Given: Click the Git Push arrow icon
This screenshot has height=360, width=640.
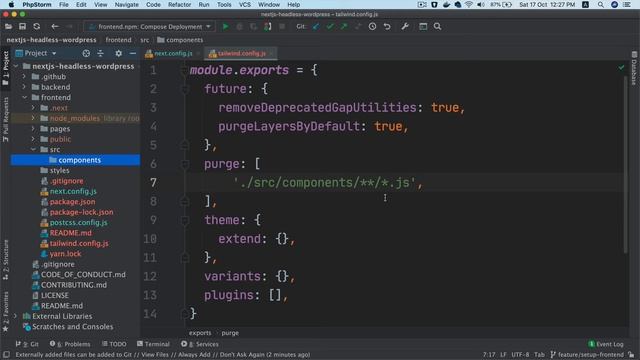Looking at the screenshot, I should [344, 27].
